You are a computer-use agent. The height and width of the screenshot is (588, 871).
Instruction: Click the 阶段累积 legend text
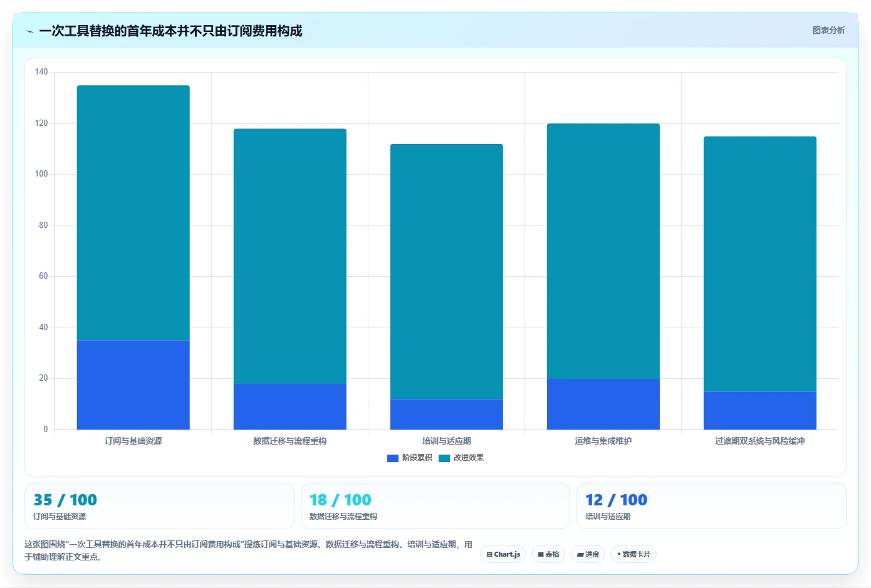[417, 458]
